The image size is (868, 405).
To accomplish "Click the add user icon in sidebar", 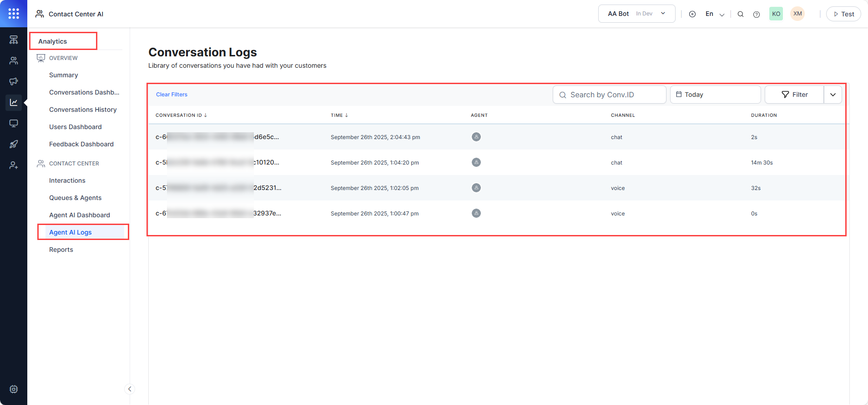I will 14,165.
